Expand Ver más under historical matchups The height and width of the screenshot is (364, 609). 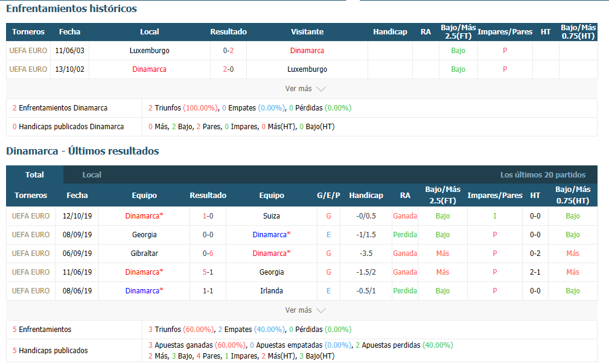tap(305, 89)
